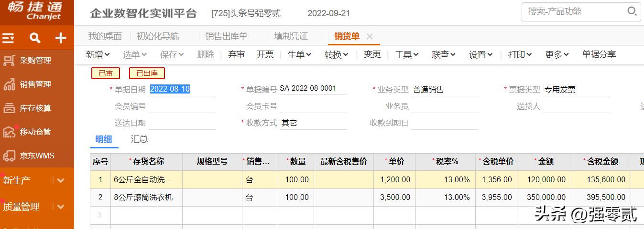
Task: Click the 最新含税售价 column header
Action: [344, 162]
